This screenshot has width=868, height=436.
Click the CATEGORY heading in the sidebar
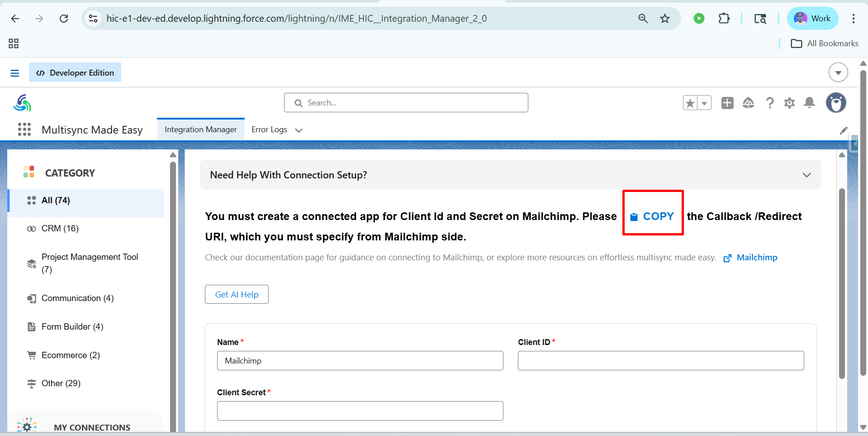pyautogui.click(x=70, y=173)
